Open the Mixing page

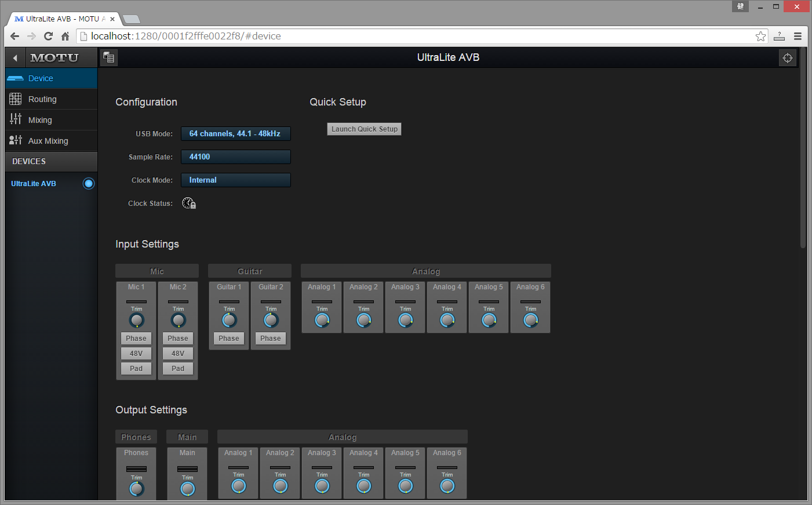pyautogui.click(x=52, y=120)
